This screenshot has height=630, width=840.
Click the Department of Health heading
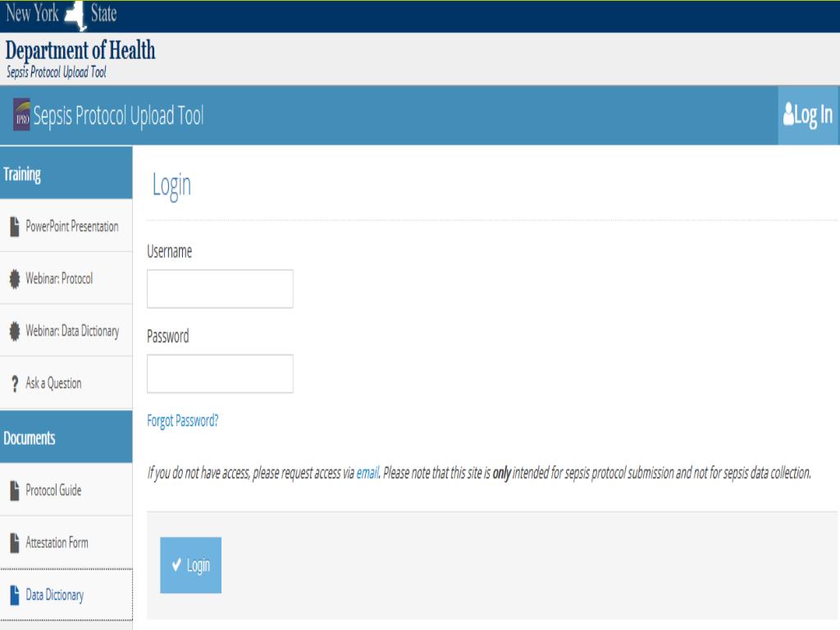pos(80,50)
